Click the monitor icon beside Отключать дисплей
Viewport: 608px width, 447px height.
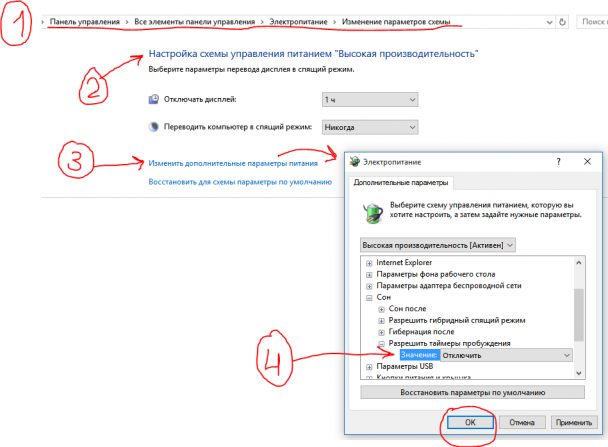[154, 100]
